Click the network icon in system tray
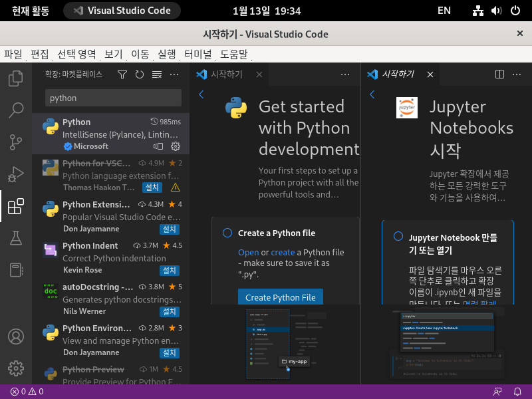 tap(478, 11)
